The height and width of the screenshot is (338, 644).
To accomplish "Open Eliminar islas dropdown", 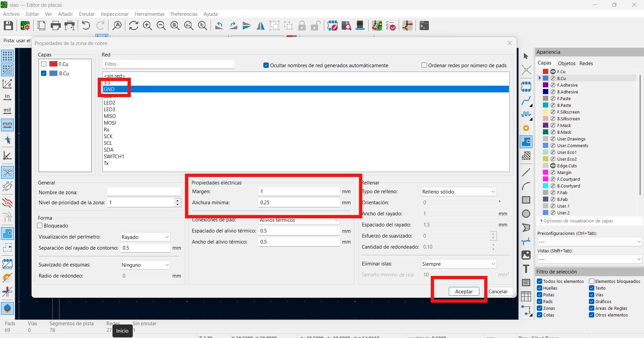I will click(459, 264).
